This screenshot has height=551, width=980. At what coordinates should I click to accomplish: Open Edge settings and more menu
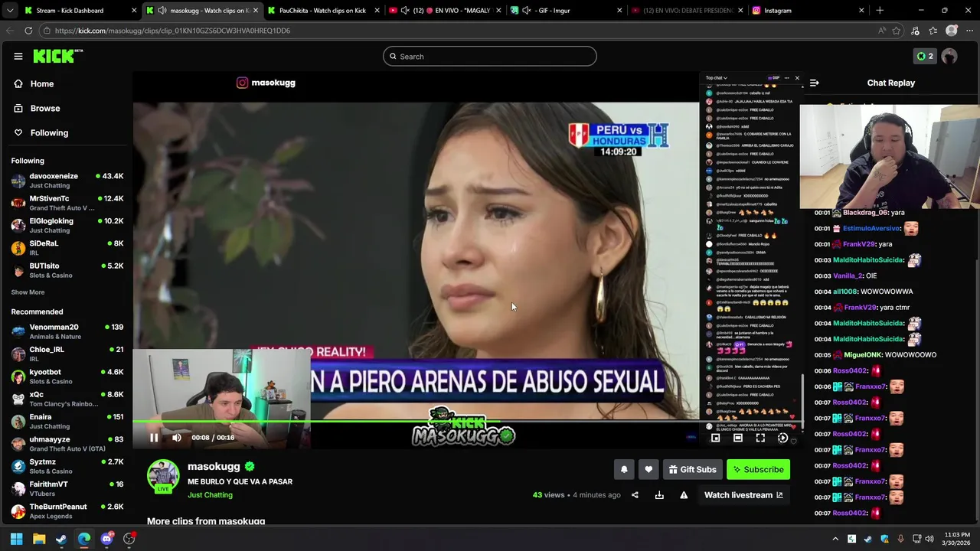click(x=970, y=31)
